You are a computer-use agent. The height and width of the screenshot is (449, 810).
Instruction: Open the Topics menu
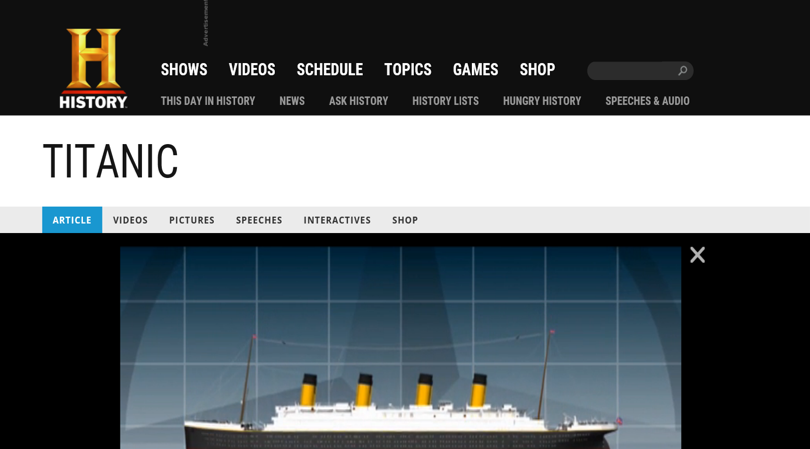[x=408, y=70]
